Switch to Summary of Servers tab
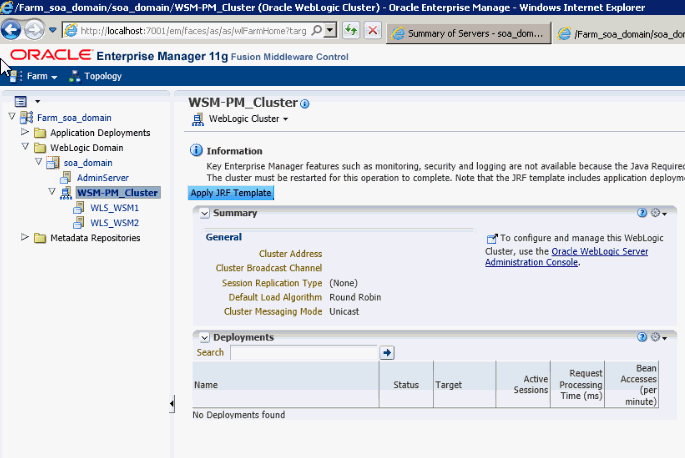Screen dimensions: 685x458 tap(469, 33)
